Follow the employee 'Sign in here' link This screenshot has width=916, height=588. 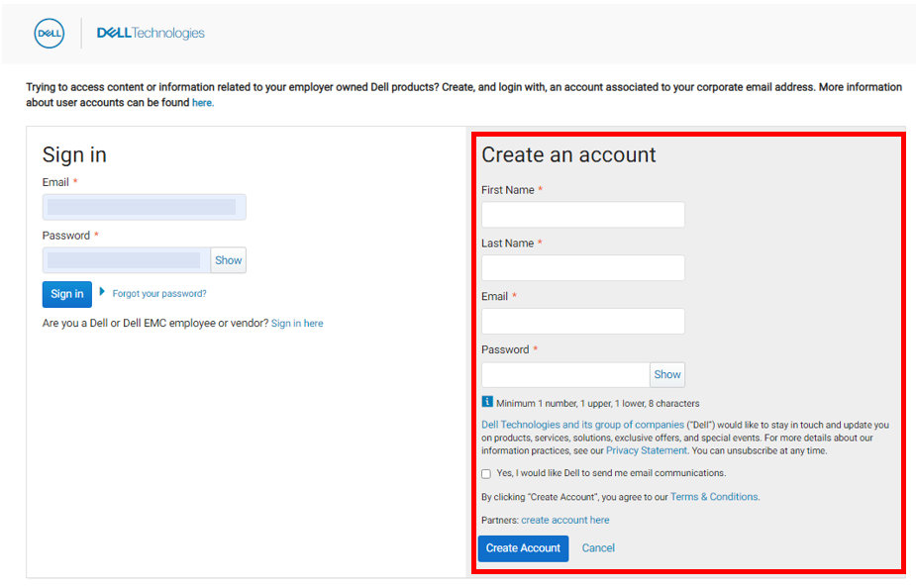[x=297, y=324]
